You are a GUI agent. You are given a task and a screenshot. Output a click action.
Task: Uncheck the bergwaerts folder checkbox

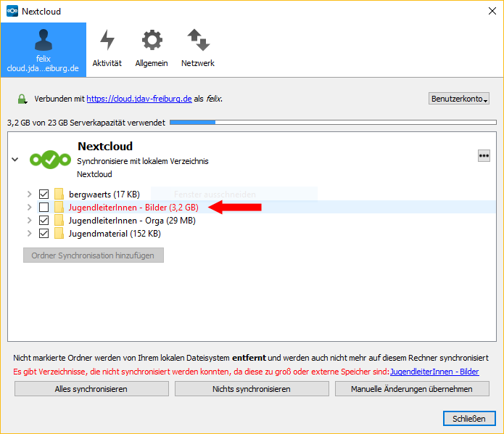pos(44,194)
